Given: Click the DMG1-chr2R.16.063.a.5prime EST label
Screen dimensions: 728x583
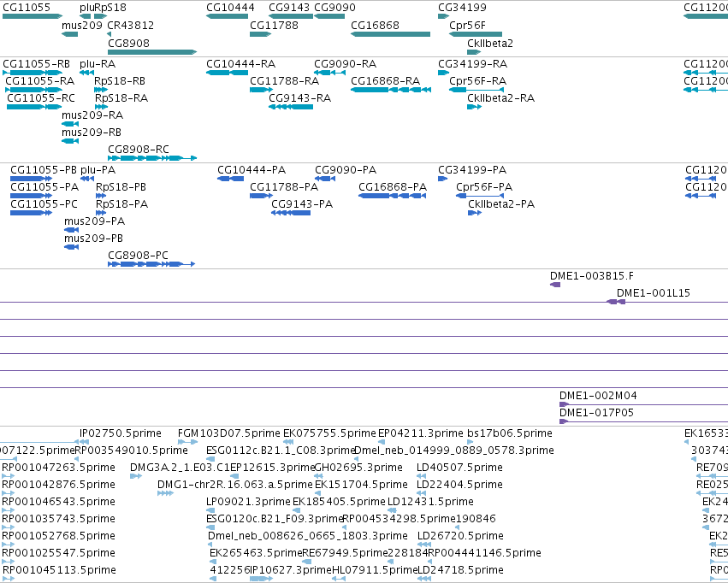Looking at the screenshot, I should 235,485.
